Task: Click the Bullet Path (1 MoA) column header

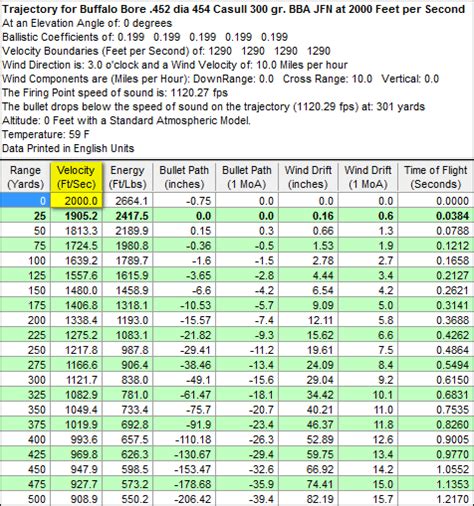Action: [x=247, y=177]
